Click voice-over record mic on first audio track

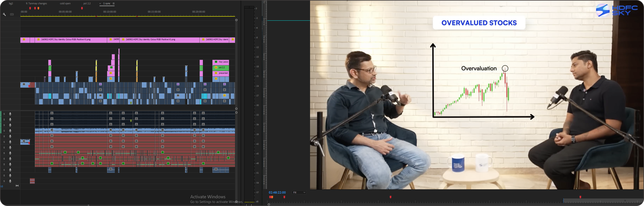click(10, 114)
